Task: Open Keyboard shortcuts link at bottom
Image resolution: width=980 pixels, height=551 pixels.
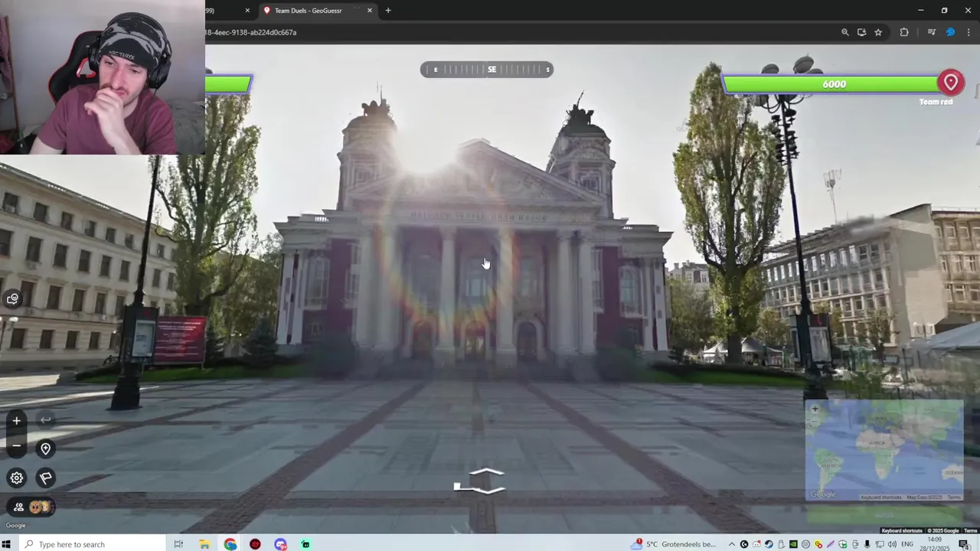Action: (901, 530)
